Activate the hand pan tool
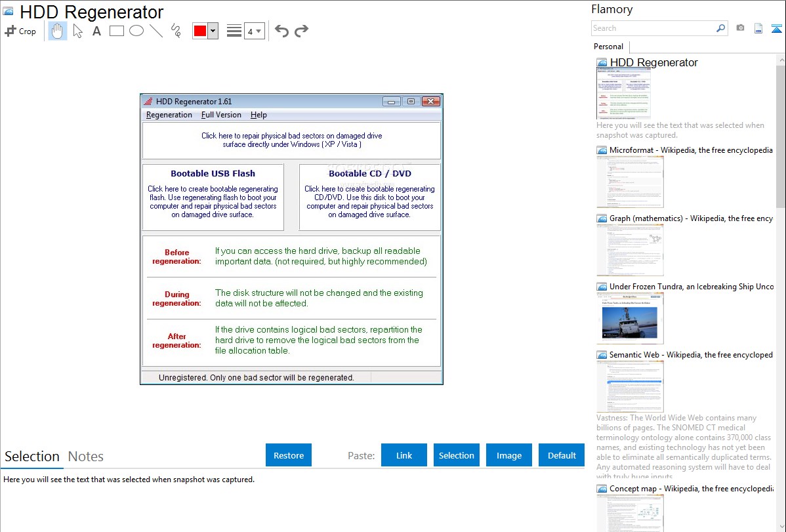 click(x=57, y=31)
